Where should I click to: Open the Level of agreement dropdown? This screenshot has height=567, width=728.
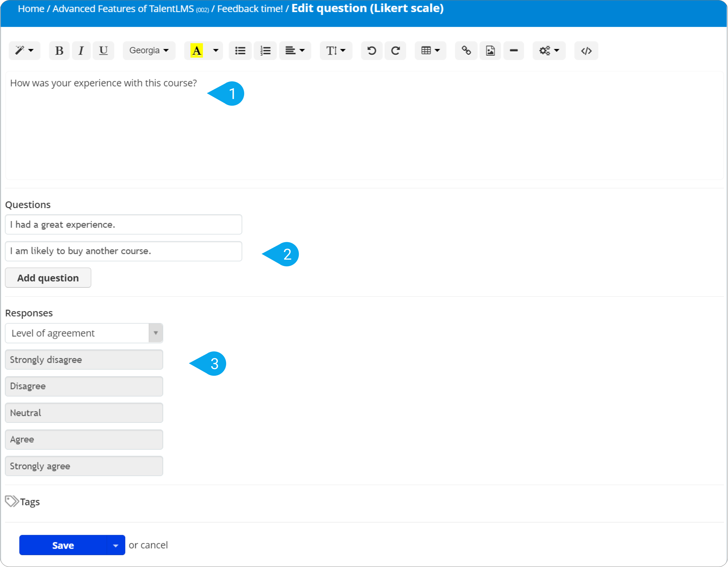84,333
